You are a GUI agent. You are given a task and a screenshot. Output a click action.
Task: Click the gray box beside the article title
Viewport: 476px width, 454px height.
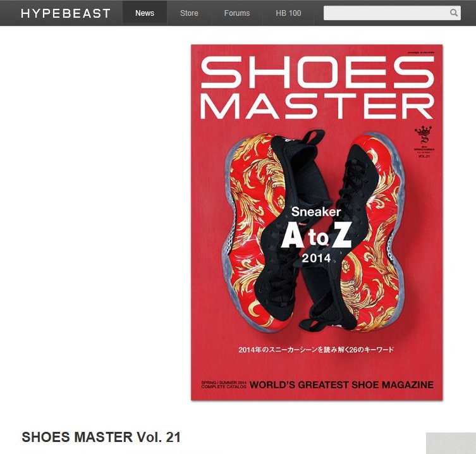451,443
